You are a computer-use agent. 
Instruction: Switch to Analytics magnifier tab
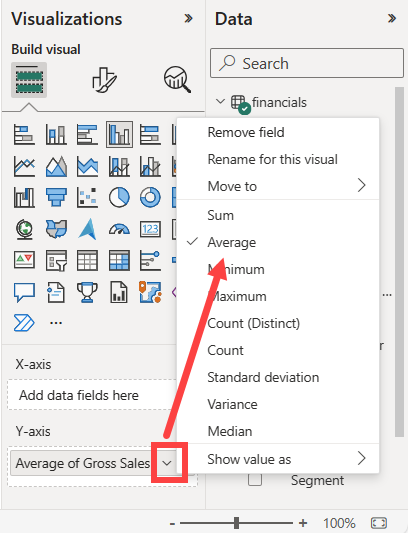[x=177, y=80]
